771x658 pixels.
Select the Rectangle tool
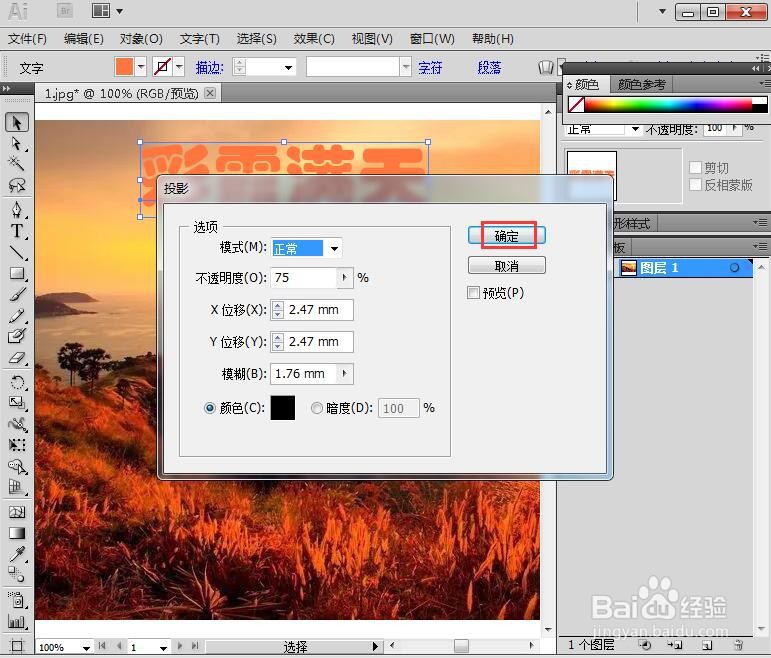click(x=17, y=273)
